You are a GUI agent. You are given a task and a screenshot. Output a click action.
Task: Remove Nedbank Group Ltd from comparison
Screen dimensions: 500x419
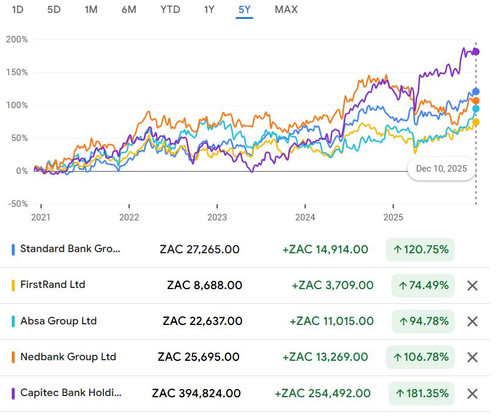click(x=472, y=357)
